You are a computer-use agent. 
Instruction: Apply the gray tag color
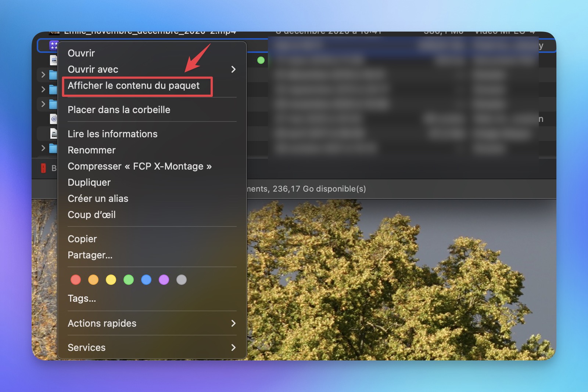pyautogui.click(x=182, y=280)
